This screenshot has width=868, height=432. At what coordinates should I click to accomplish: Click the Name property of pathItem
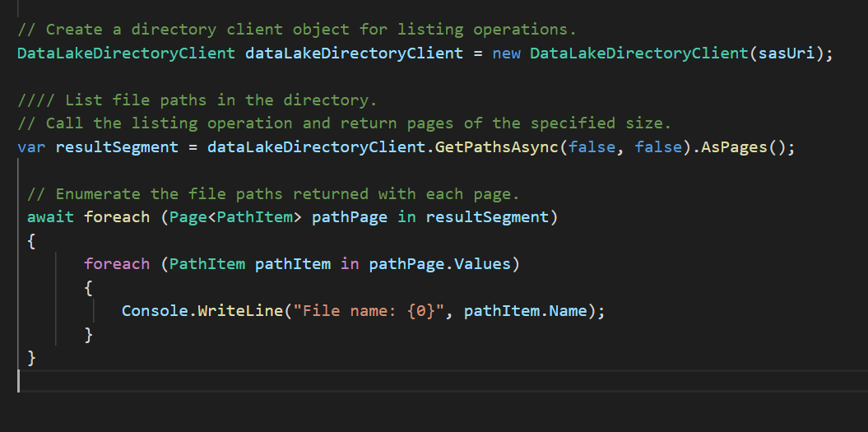[x=573, y=311]
